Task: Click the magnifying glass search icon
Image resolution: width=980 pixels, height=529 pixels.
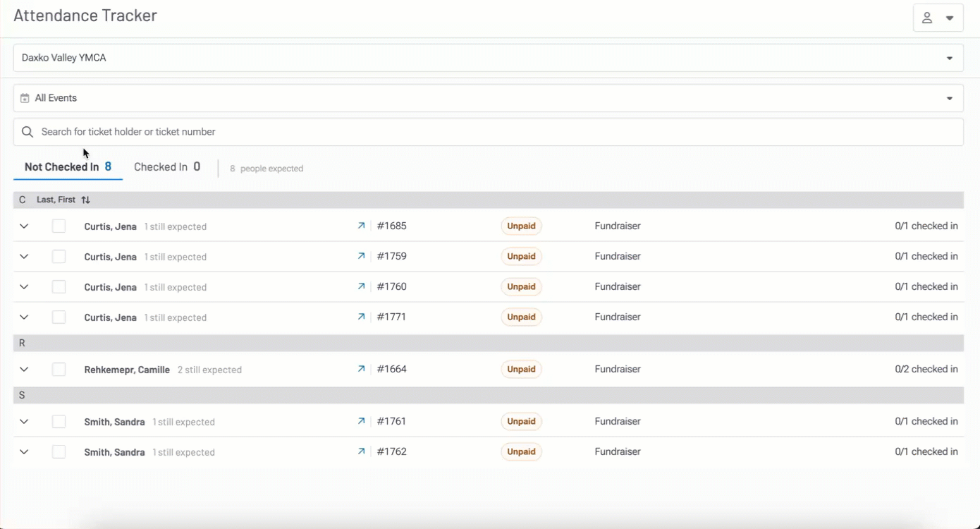Action: (27, 132)
